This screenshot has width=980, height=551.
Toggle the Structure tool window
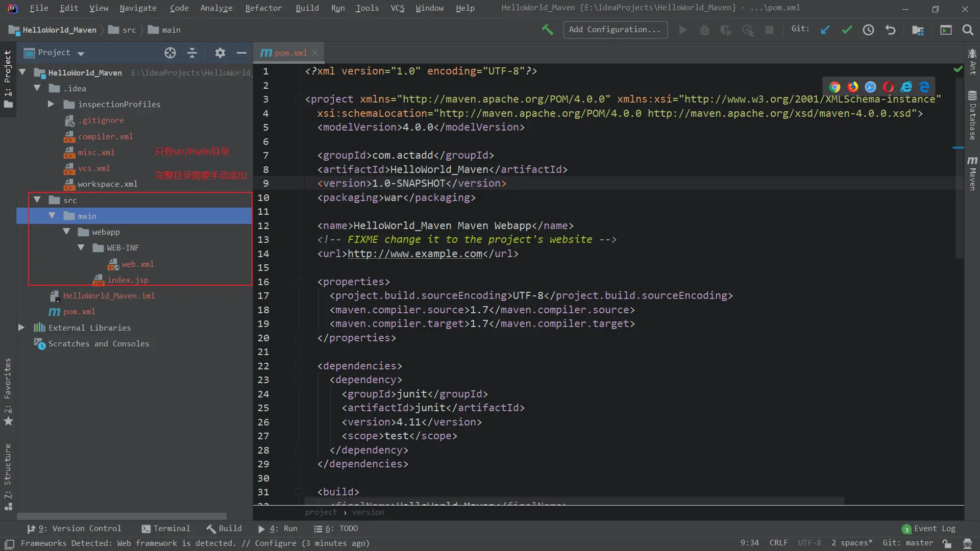pyautogui.click(x=8, y=477)
